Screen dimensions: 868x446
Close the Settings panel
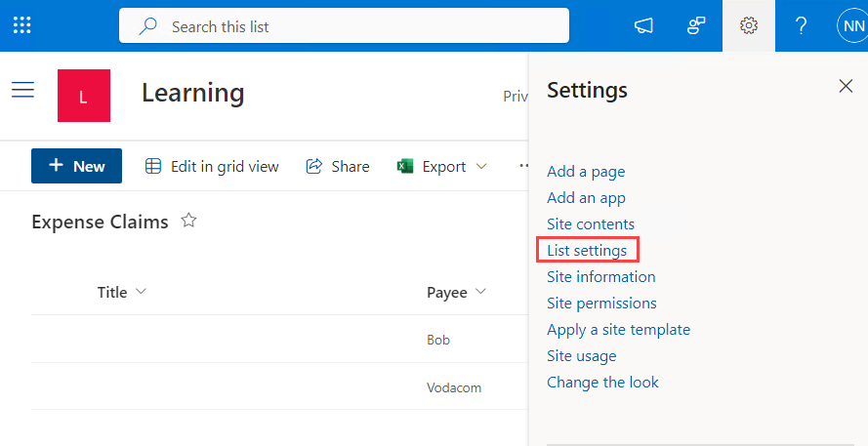(846, 87)
